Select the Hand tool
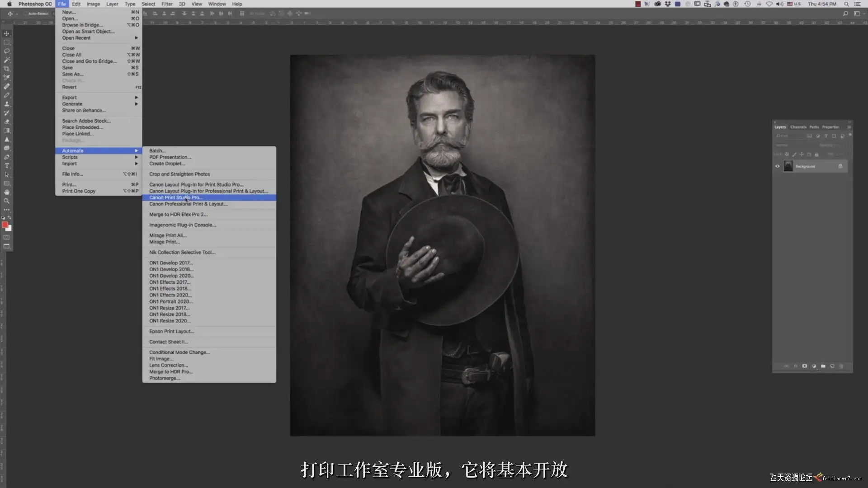 coord(6,192)
